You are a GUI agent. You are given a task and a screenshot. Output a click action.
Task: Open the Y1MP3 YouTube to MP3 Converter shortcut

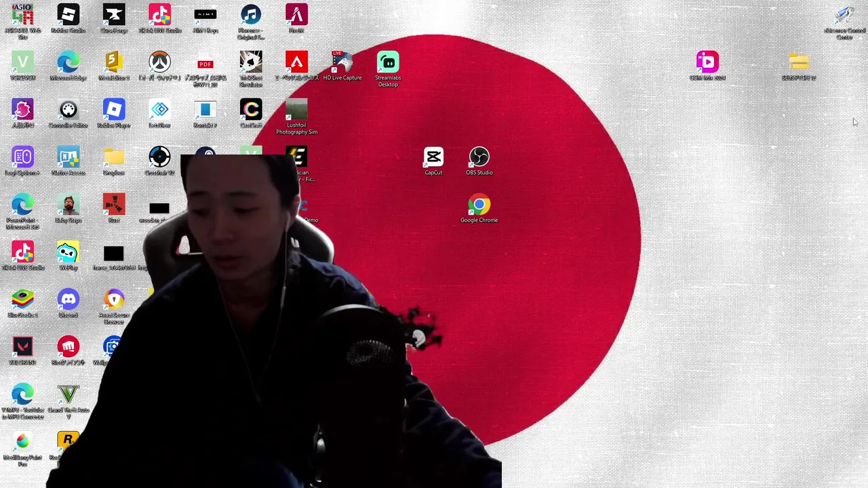pos(22,394)
